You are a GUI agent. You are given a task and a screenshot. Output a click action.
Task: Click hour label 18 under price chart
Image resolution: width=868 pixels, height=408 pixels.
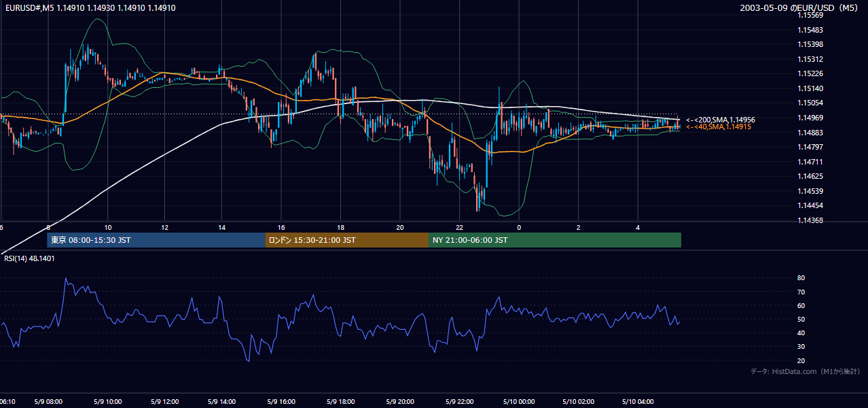click(340, 227)
